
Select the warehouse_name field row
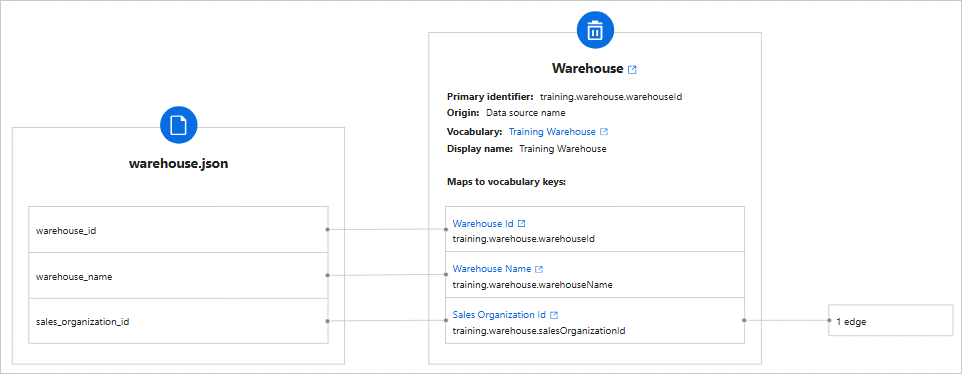pyautogui.click(x=179, y=276)
